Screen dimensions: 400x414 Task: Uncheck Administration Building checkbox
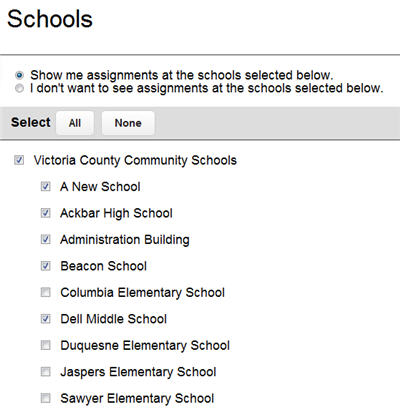click(x=46, y=239)
